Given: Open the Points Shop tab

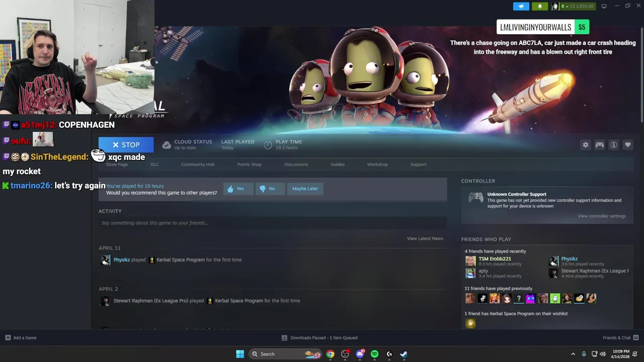Looking at the screenshot, I should [249, 164].
